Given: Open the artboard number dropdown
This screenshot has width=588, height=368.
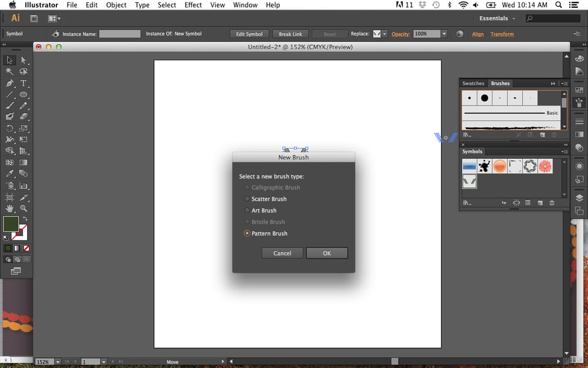Looking at the screenshot, I should tap(104, 362).
